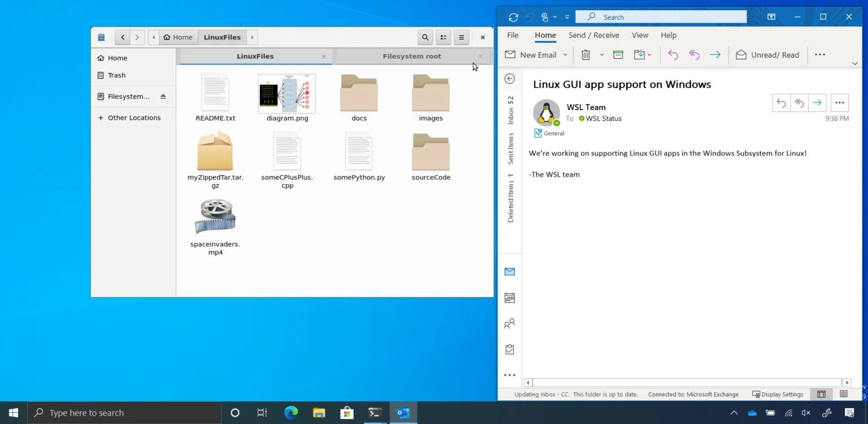868x424 pixels.
Task: Click the Delete trash can icon
Action: tap(586, 55)
